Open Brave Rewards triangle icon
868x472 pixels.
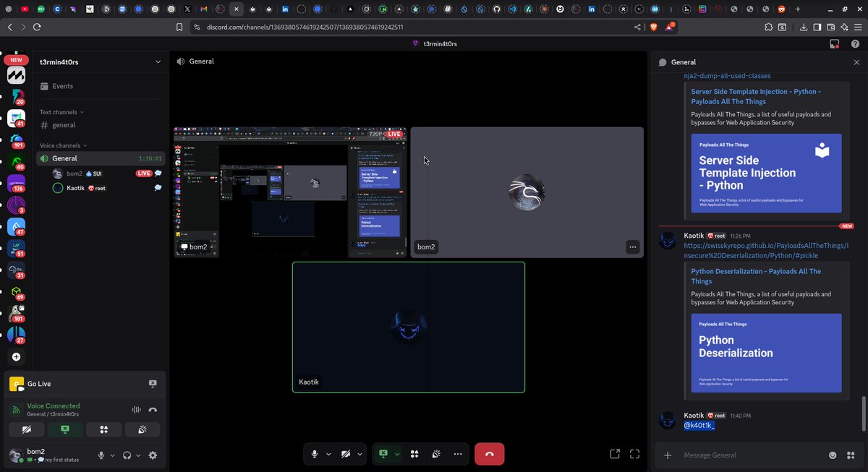(671, 27)
